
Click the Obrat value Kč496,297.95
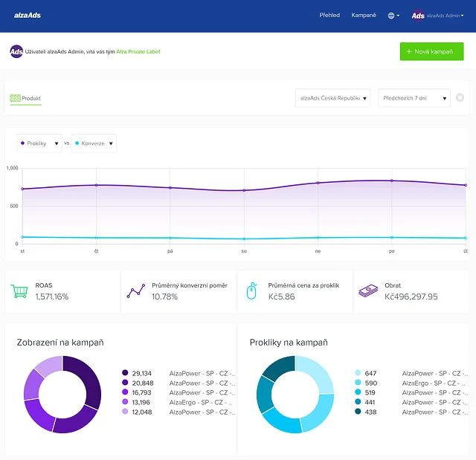click(x=411, y=297)
